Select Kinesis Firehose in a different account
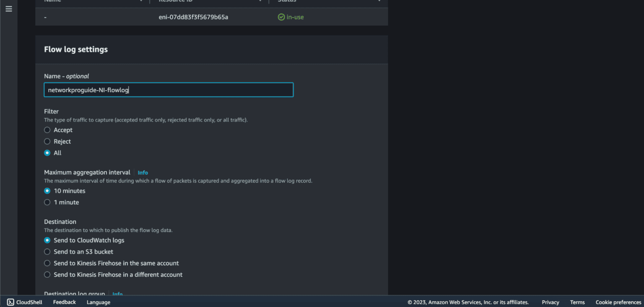 click(47, 275)
